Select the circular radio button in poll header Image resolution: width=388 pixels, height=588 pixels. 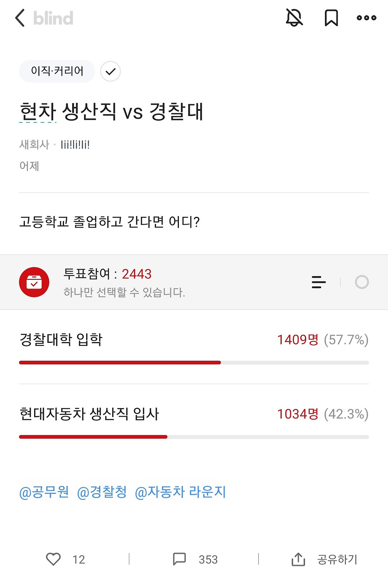click(362, 282)
